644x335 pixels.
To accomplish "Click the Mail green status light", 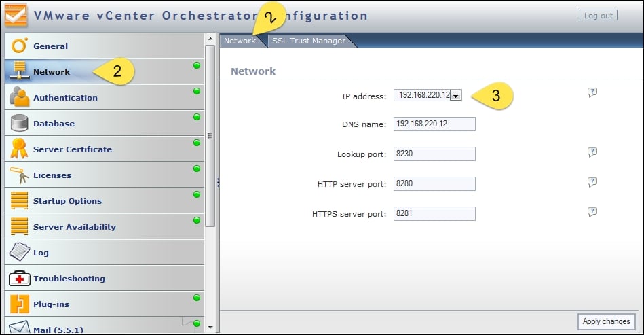I will pyautogui.click(x=197, y=323).
